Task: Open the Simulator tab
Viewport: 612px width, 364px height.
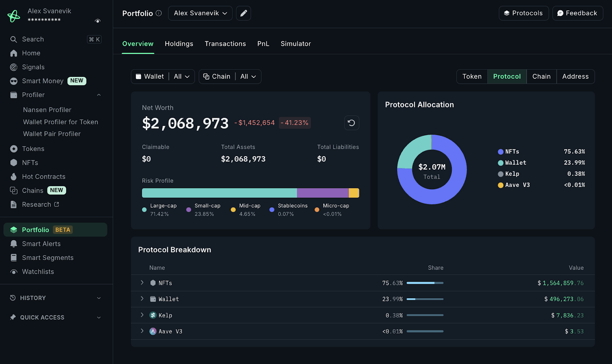Action: coord(295,44)
